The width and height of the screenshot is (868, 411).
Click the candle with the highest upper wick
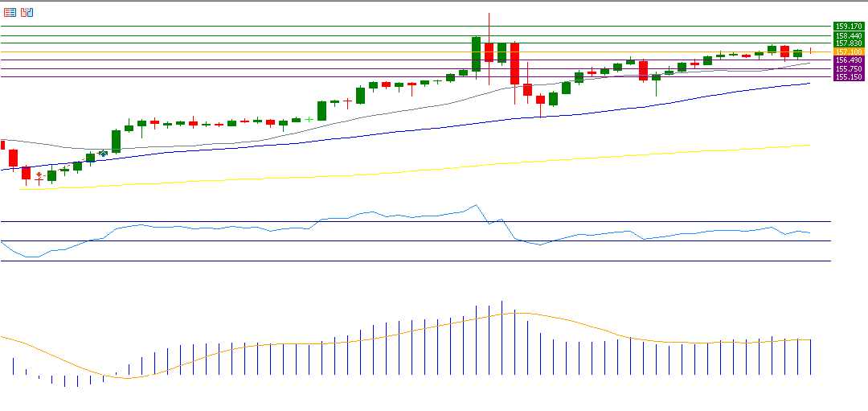pyautogui.click(x=489, y=48)
